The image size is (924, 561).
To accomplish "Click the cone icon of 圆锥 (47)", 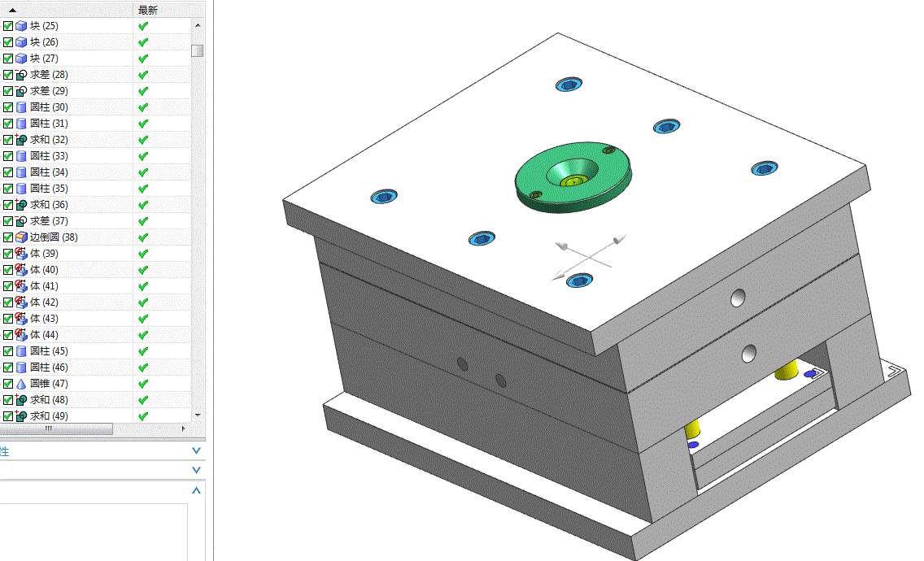I will [x=21, y=384].
